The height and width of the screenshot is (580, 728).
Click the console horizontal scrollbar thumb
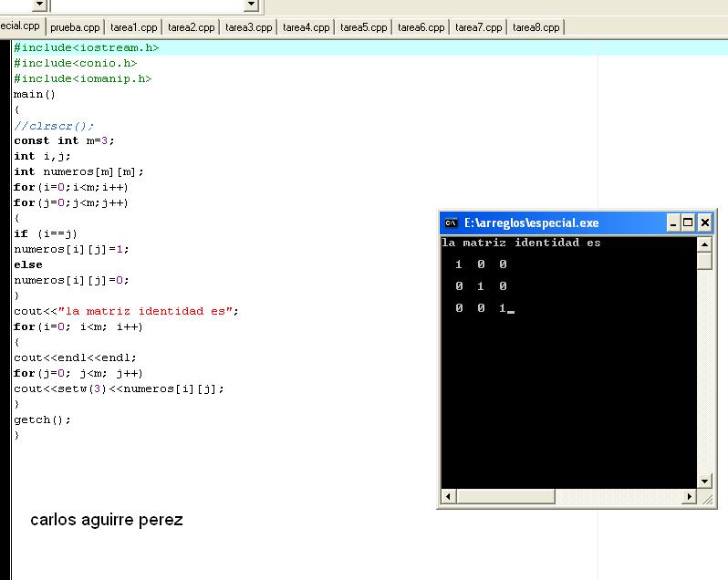click(505, 496)
